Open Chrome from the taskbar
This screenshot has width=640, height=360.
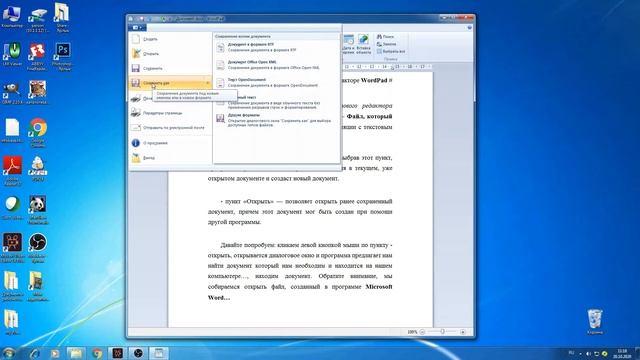(x=97, y=353)
